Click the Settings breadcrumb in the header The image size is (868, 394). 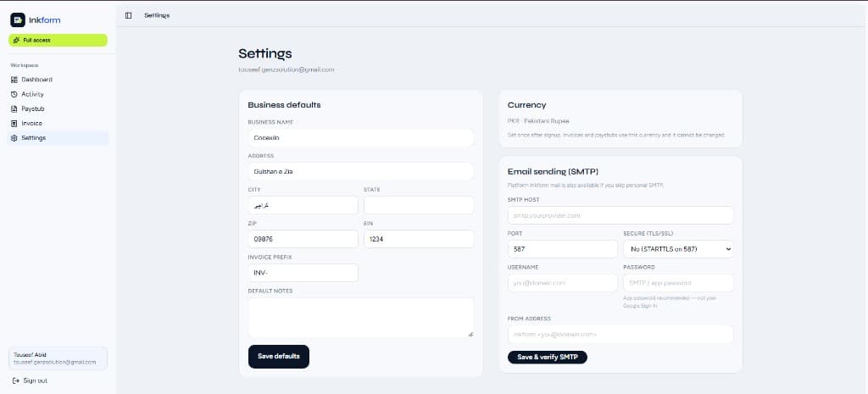[157, 15]
